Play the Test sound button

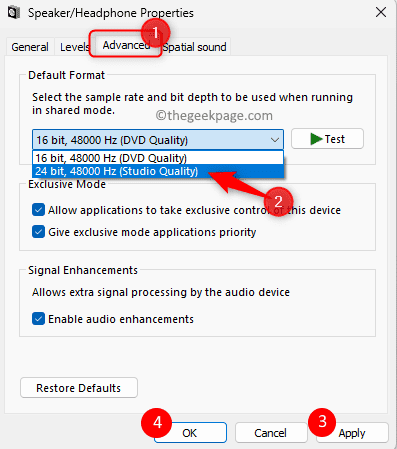point(327,139)
